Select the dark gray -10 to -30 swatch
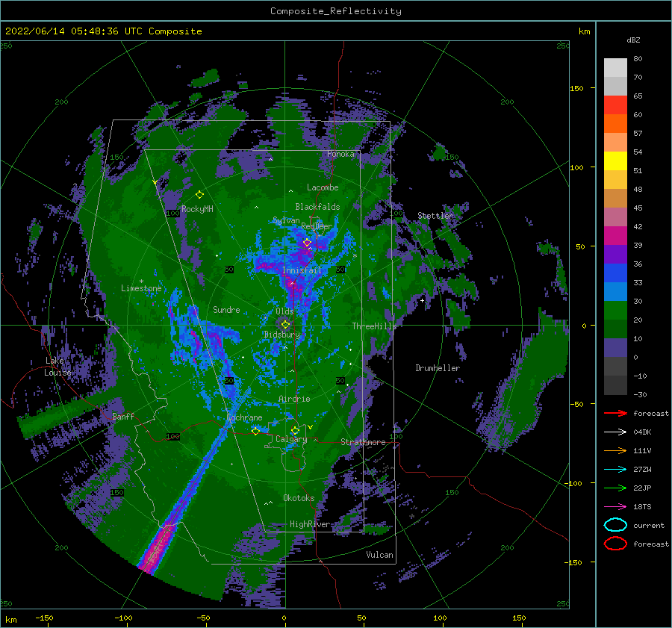 (x=615, y=385)
